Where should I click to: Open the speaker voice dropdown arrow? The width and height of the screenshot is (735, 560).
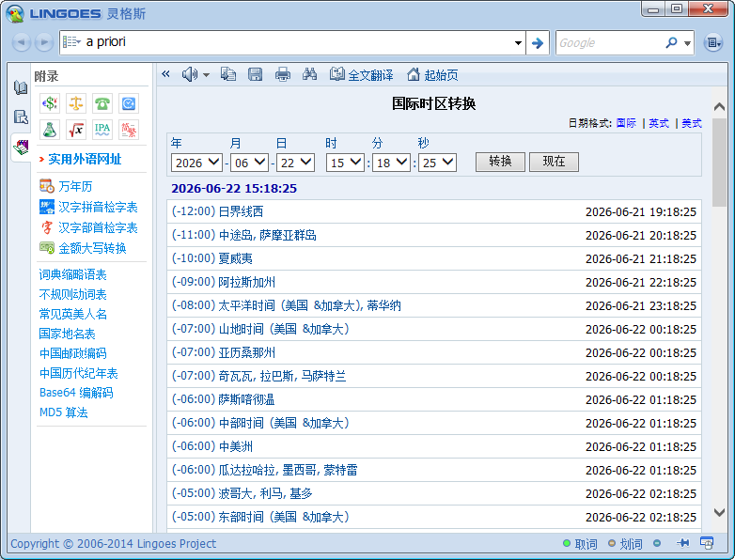(x=206, y=74)
